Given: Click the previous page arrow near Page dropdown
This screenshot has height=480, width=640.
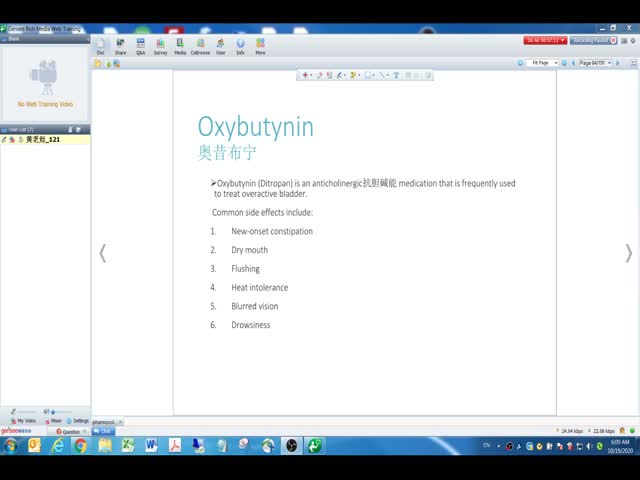Looking at the screenshot, I should pyautogui.click(x=573, y=63).
